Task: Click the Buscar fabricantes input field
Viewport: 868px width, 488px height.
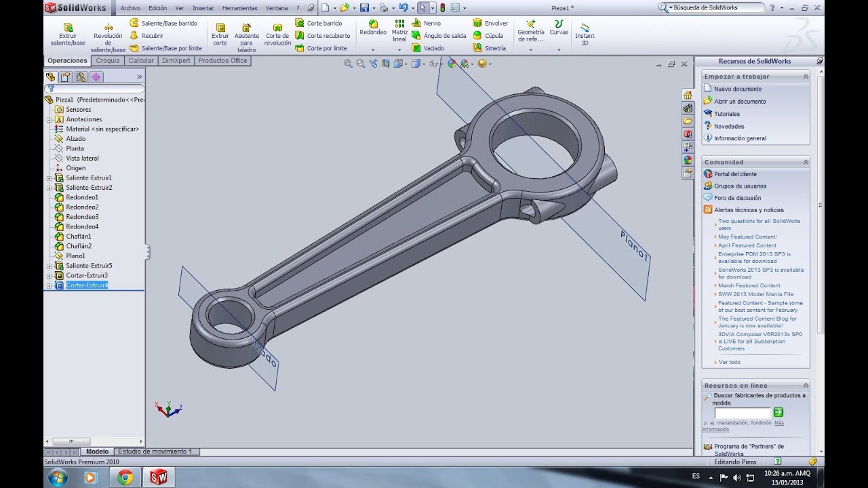Action: pos(743,413)
